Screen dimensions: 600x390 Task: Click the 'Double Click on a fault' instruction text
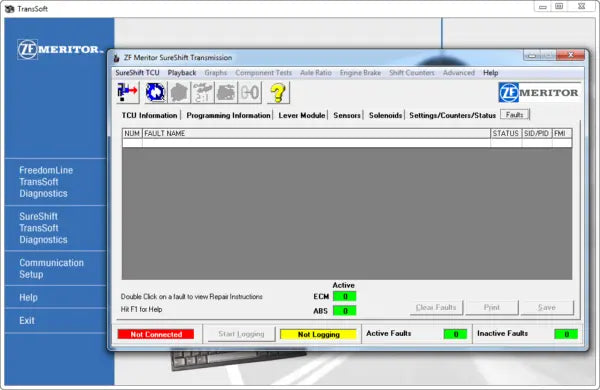[192, 297]
